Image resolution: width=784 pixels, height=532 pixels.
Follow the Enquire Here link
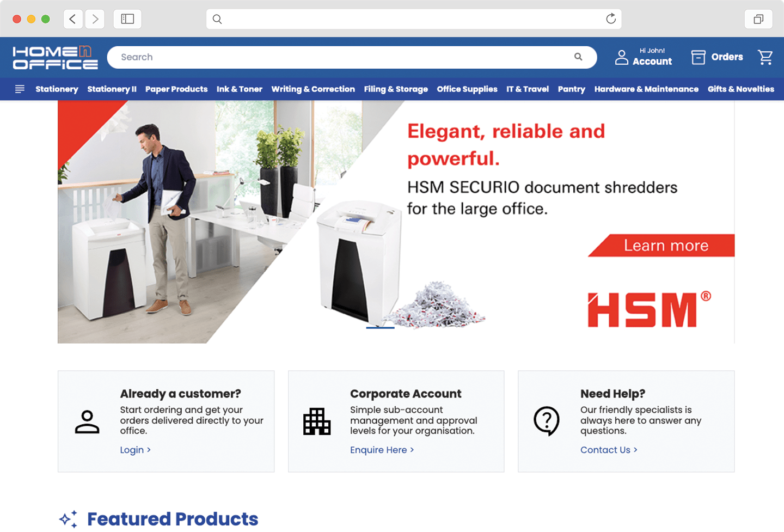coord(382,450)
